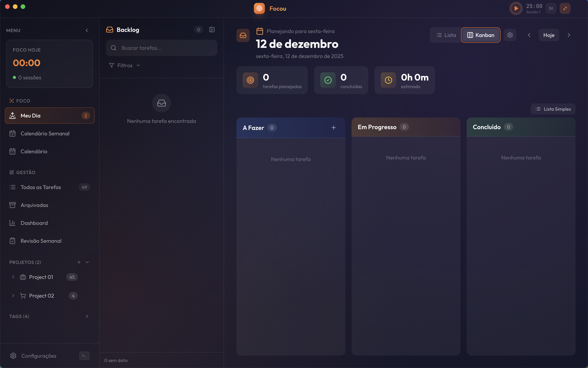Go to previous day arrow
Screen dimensions: 588x368
[529, 35]
